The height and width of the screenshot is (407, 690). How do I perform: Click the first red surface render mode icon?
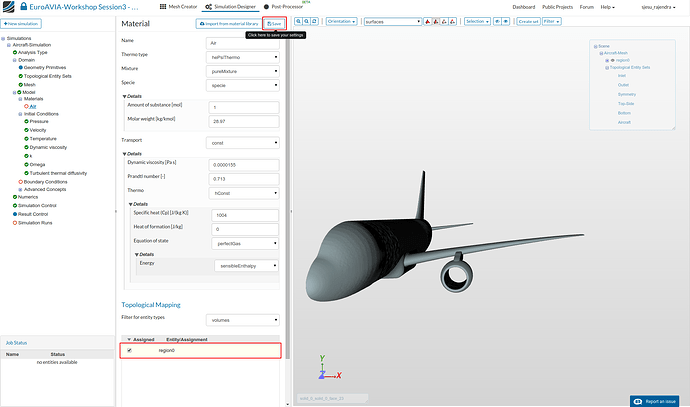(427, 21)
